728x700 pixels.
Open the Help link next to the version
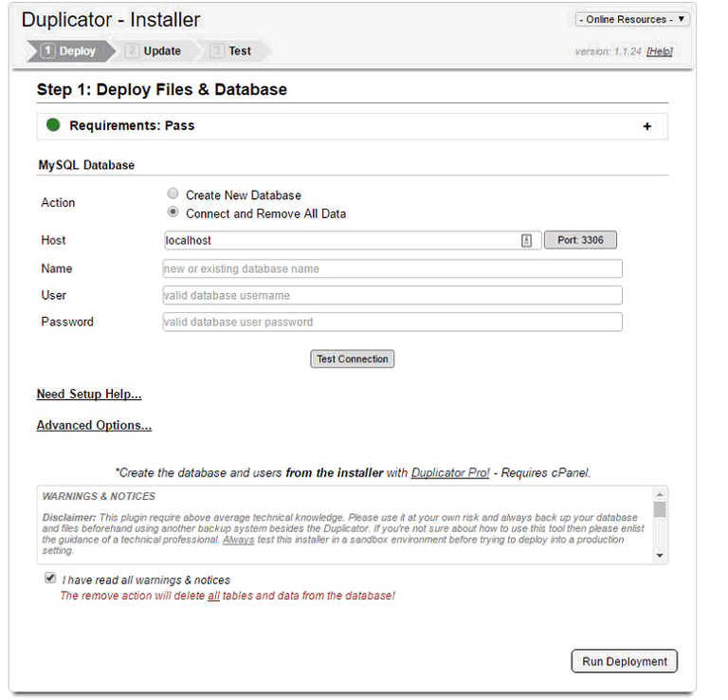(x=660, y=51)
